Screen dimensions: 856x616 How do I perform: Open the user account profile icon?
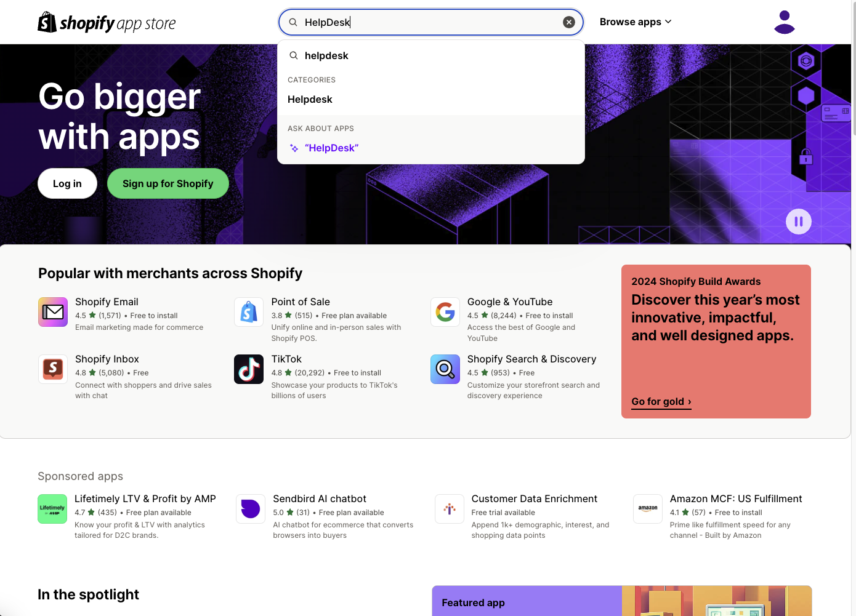tap(785, 22)
